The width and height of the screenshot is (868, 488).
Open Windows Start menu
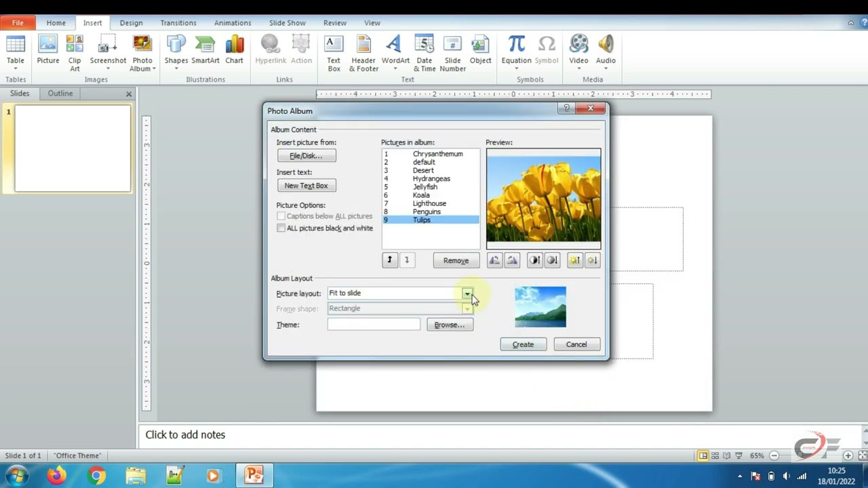[x=16, y=476]
